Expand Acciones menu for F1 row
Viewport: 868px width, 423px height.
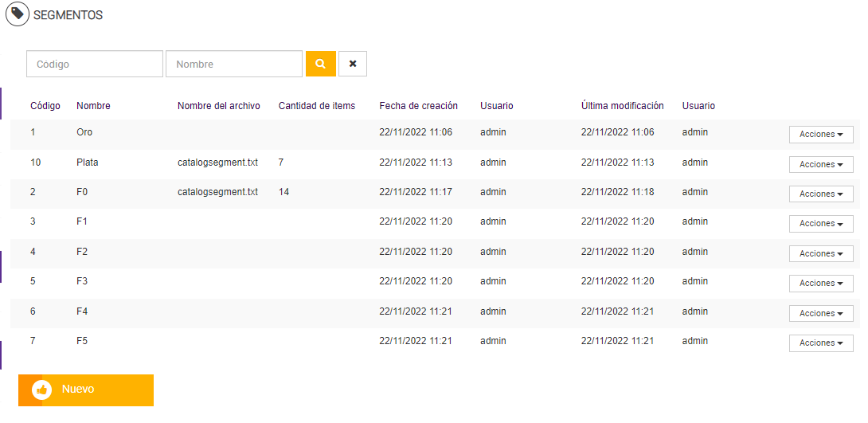click(x=821, y=224)
